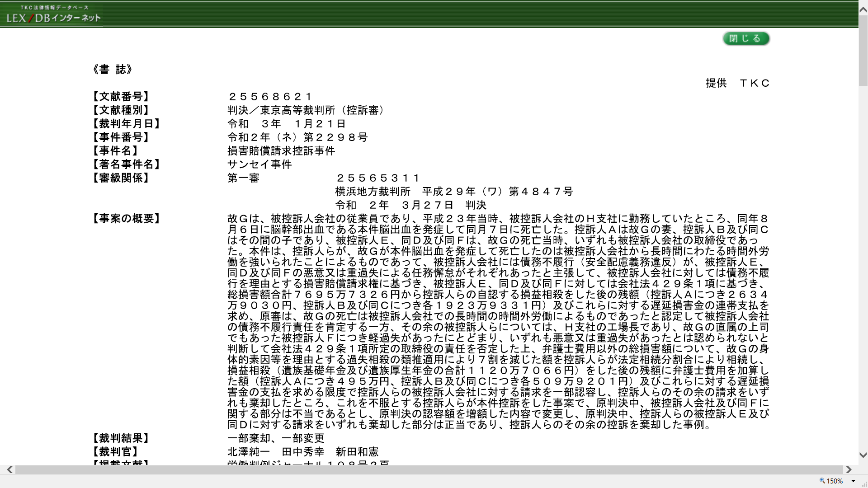Click the scroll right arrow icon

(x=849, y=469)
